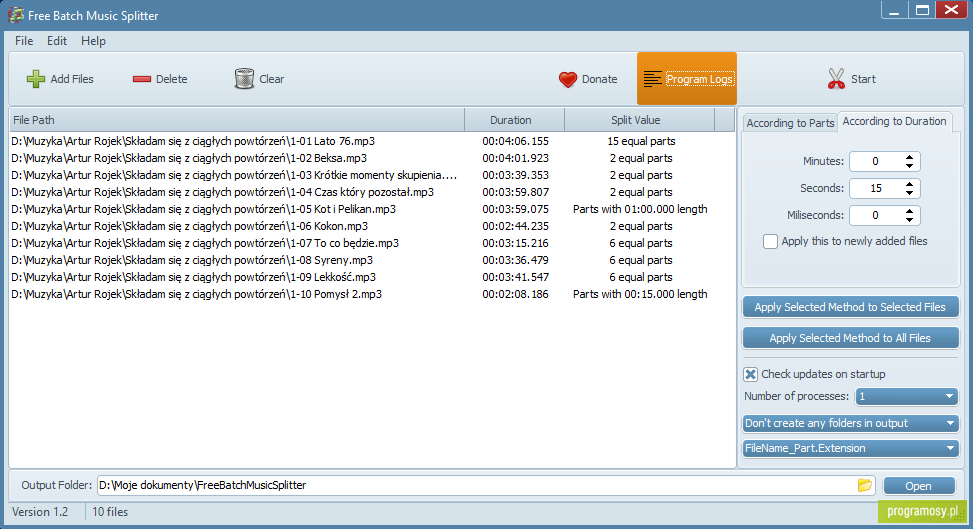
Task: Click the scissors Start icon
Action: 836,79
